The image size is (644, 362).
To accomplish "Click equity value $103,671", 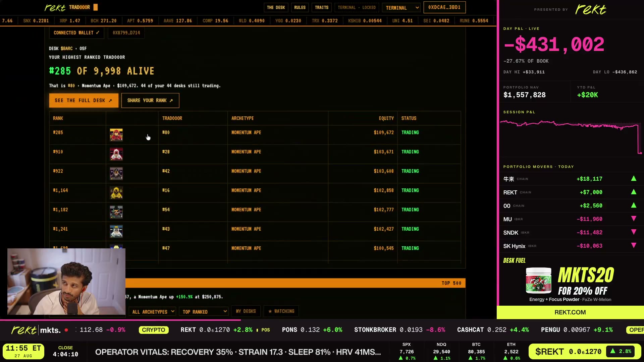I will tap(384, 152).
